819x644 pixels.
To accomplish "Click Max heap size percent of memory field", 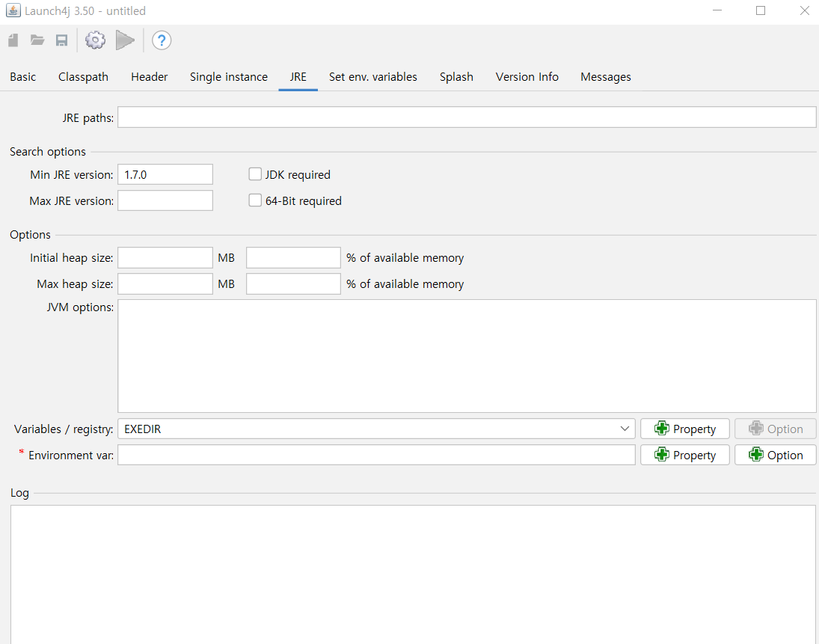I will pos(293,283).
